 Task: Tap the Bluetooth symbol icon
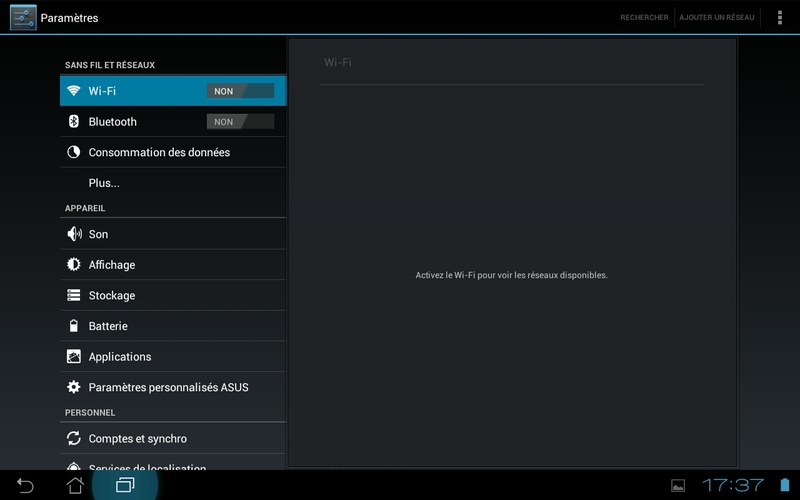click(73, 121)
